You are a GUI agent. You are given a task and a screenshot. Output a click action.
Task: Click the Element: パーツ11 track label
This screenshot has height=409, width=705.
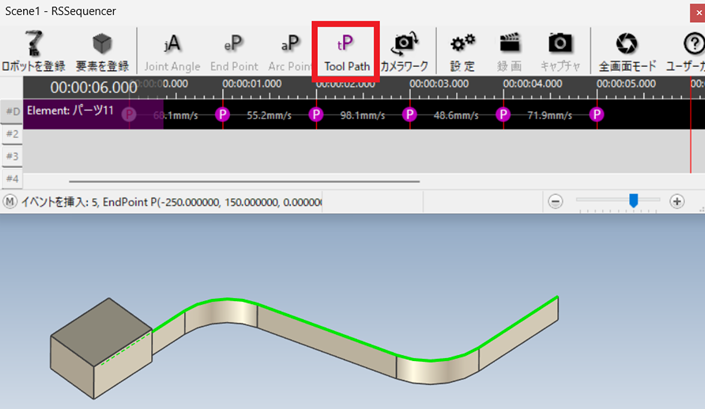(70, 111)
